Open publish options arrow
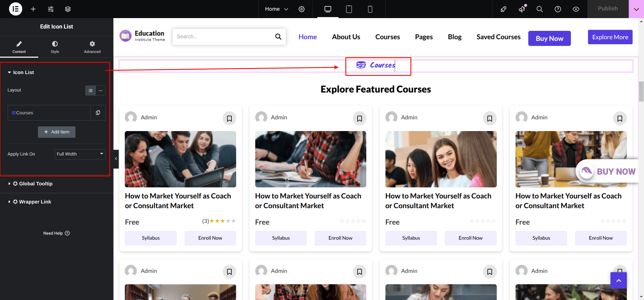The image size is (644, 300). click(636, 9)
